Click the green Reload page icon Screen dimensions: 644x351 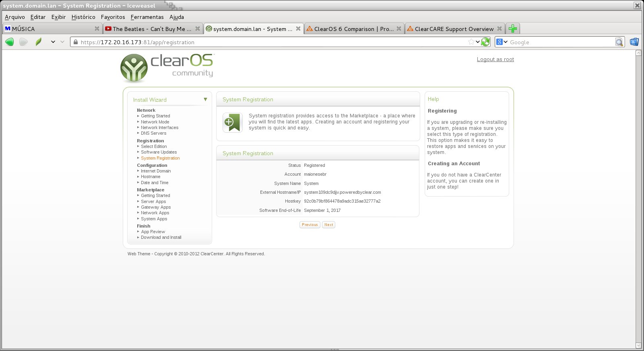(x=486, y=42)
